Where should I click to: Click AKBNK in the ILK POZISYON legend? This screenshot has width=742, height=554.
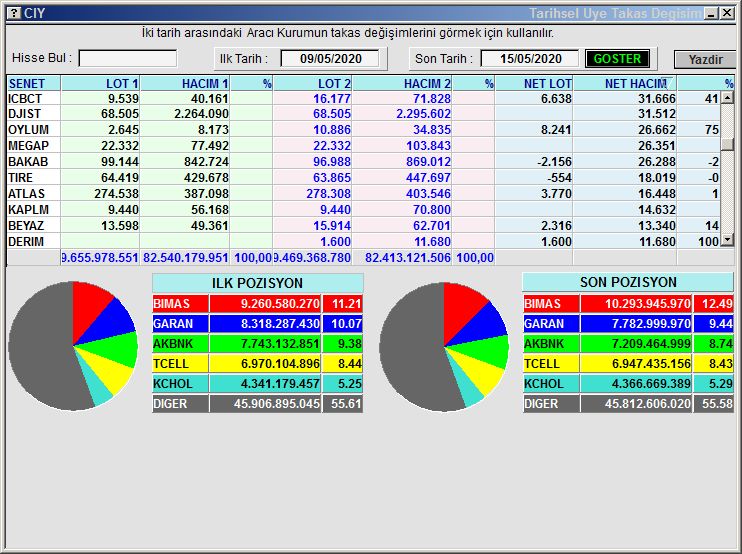(180, 343)
